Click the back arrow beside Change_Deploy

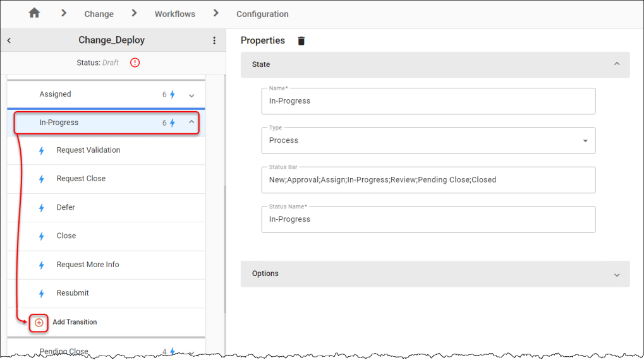[9, 40]
